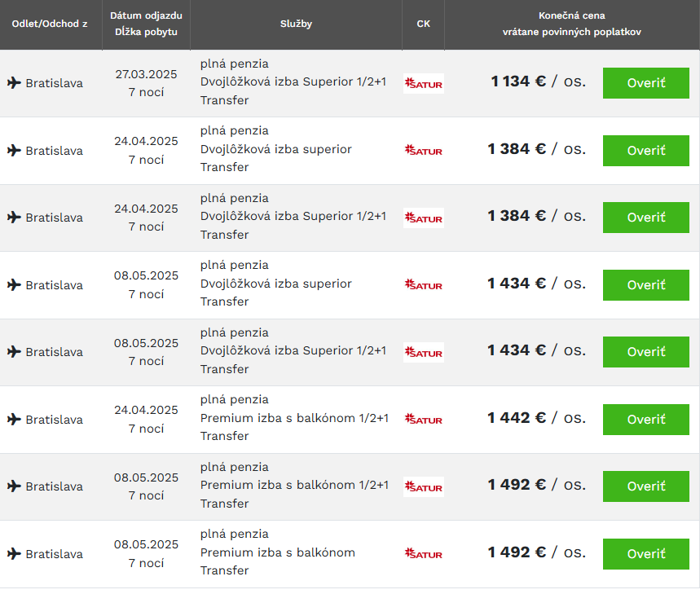This screenshot has width=700, height=594.
Task: Click the airplane icon in the 1 442 € row
Action: point(14,419)
